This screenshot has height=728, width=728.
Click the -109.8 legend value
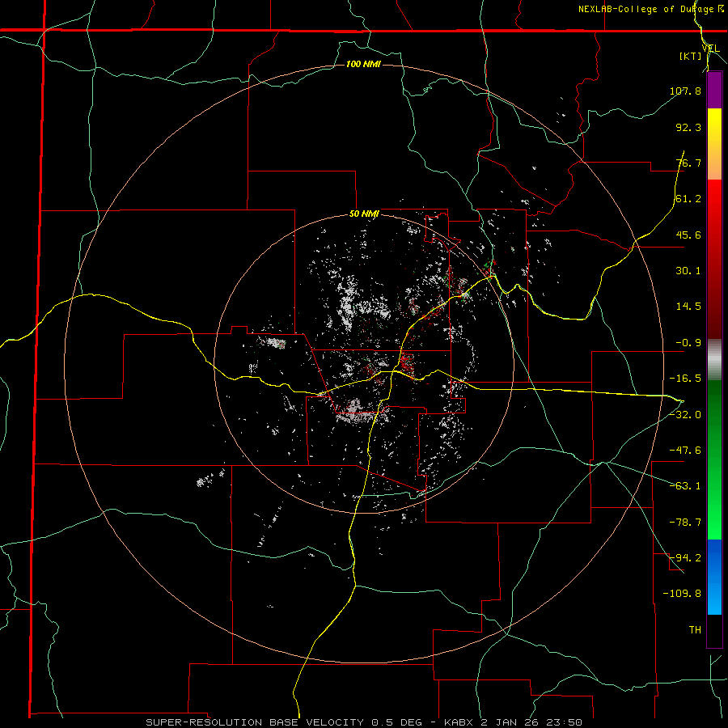coord(682,594)
